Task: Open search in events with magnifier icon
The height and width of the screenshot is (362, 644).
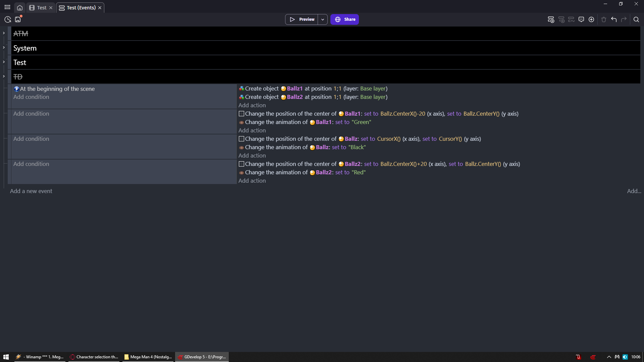Action: (x=636, y=19)
